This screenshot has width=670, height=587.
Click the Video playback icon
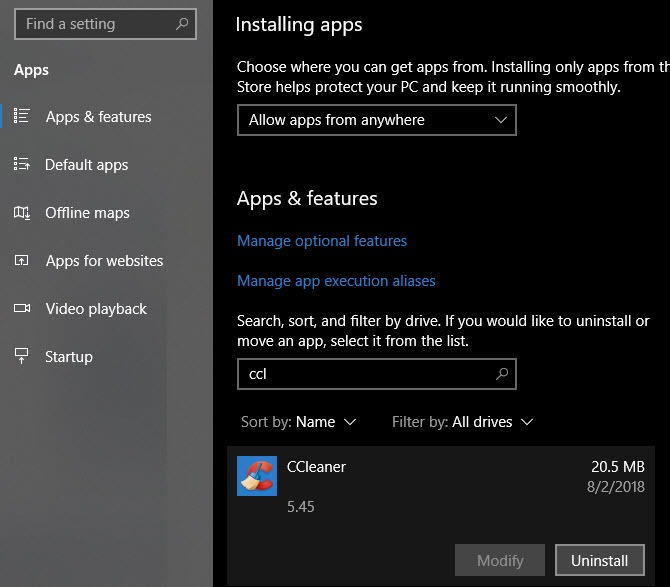[22, 309]
